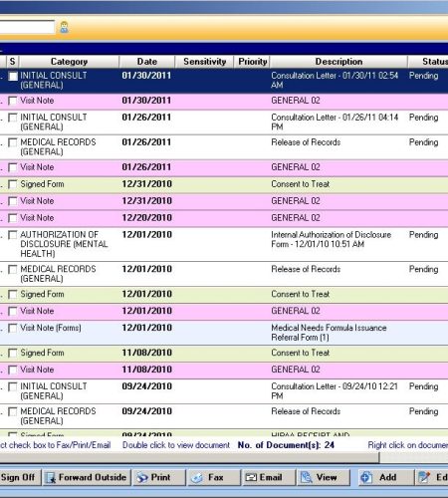448x498 pixels.
Task: Click 11/08/2010 'Consent to Treat' description
Action: (301, 353)
